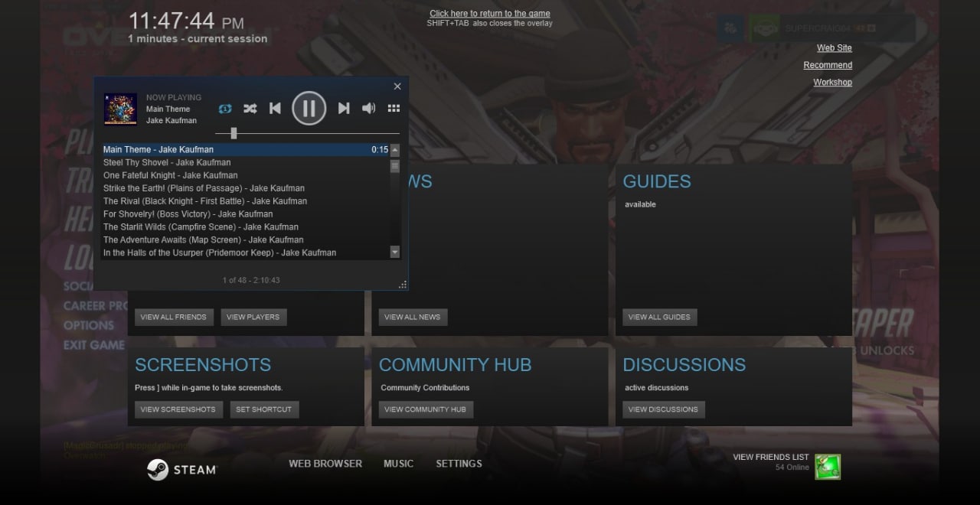This screenshot has height=505, width=980.
Task: Click the 1 of 48 playlist status text
Action: coord(251,280)
